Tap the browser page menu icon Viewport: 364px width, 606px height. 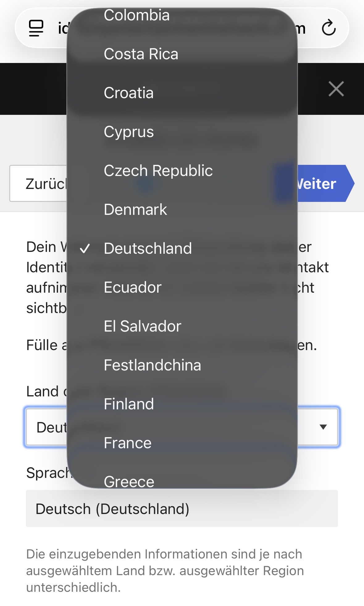36,28
